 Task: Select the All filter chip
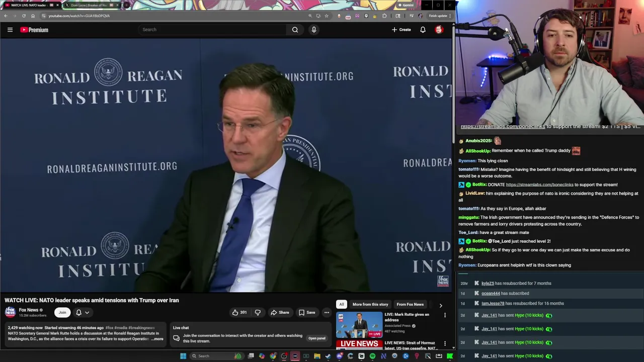[x=342, y=304]
